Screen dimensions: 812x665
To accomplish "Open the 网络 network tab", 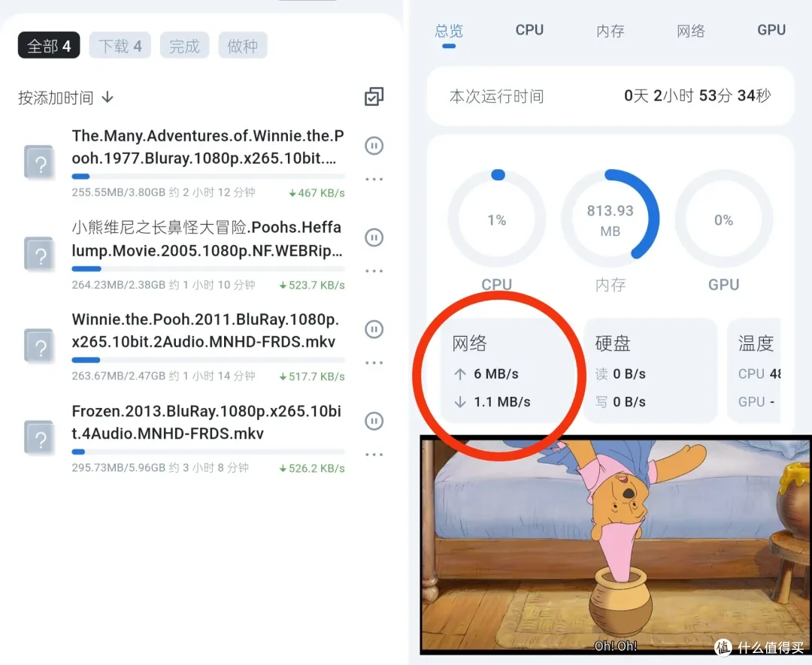I will pyautogui.click(x=691, y=31).
